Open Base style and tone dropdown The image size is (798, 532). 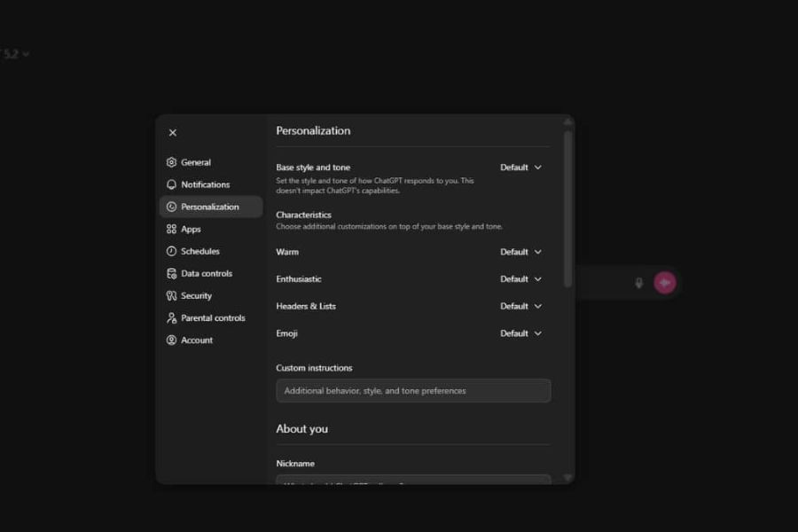pos(520,167)
